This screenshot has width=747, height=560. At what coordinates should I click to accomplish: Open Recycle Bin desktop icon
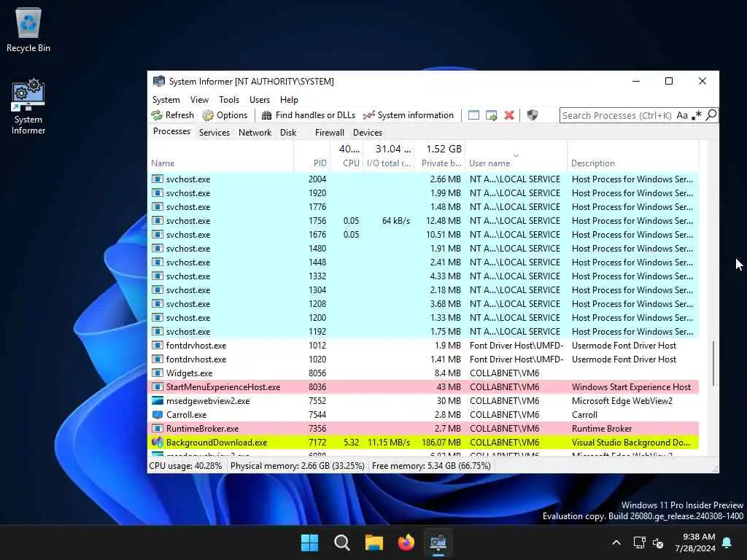tap(28, 29)
